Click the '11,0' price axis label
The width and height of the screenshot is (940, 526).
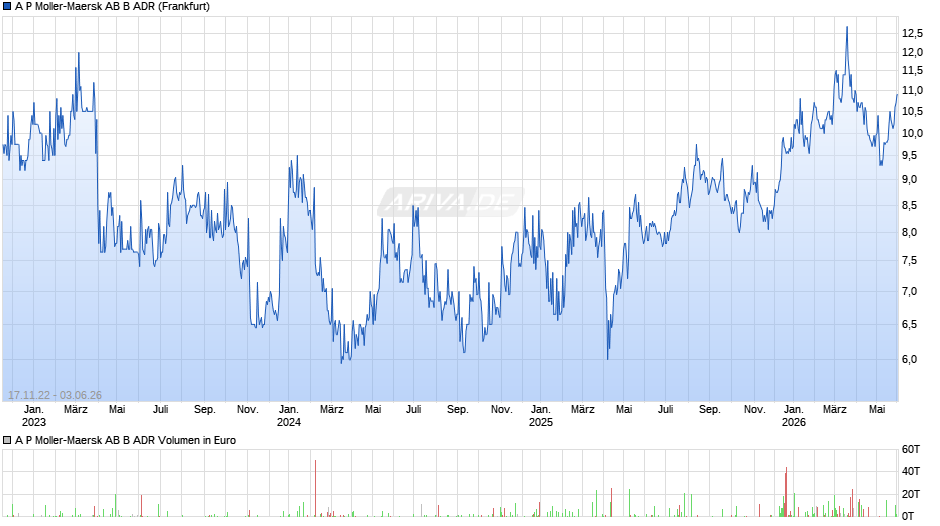pos(912,91)
